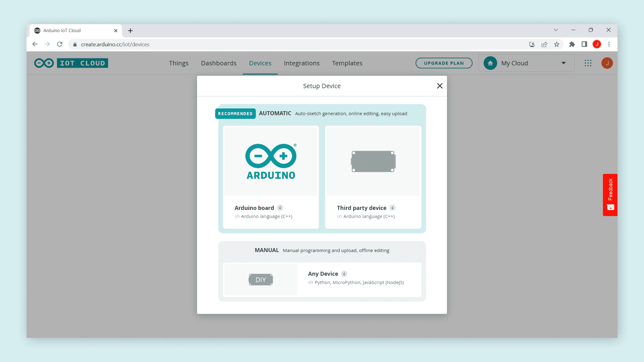Switch to the Things tab

[178, 63]
